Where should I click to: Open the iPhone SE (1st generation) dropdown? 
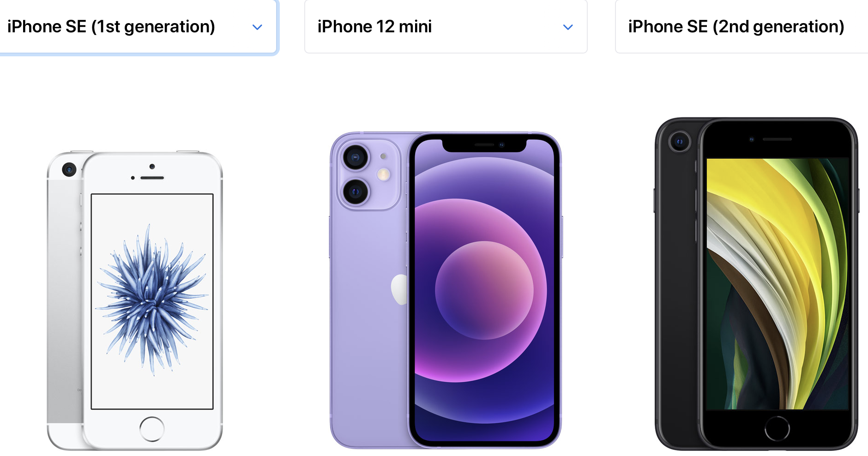[x=138, y=27]
